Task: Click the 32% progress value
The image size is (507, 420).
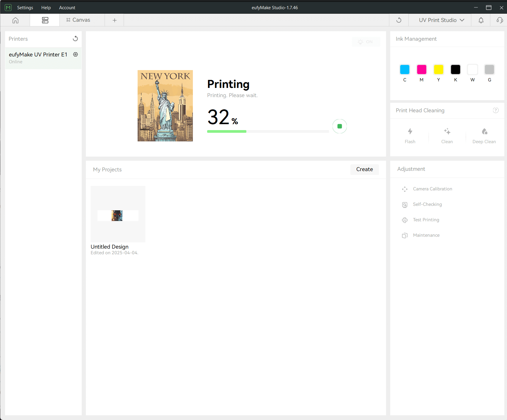Action: [x=223, y=117]
